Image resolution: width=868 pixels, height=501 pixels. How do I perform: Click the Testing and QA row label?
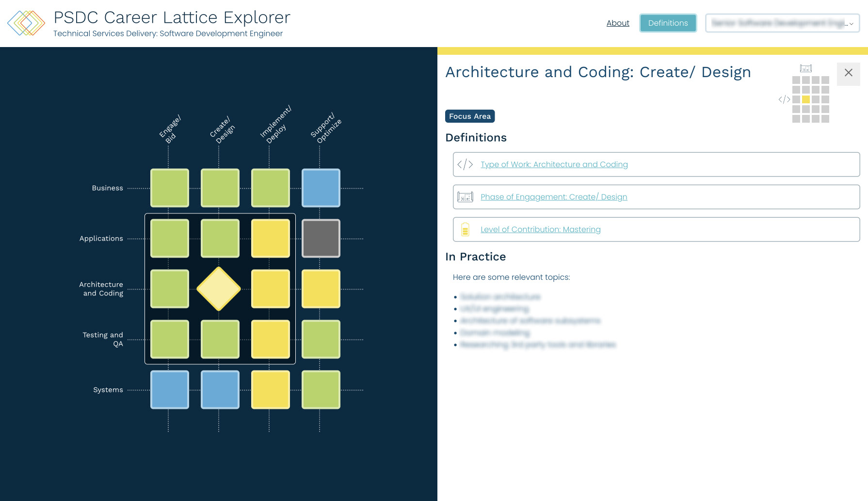(x=103, y=339)
